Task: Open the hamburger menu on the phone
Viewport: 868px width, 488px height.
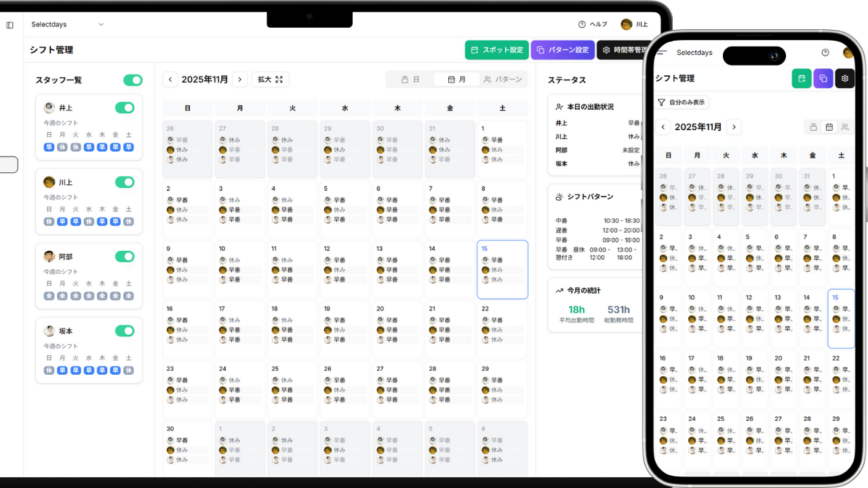Action: [662, 52]
